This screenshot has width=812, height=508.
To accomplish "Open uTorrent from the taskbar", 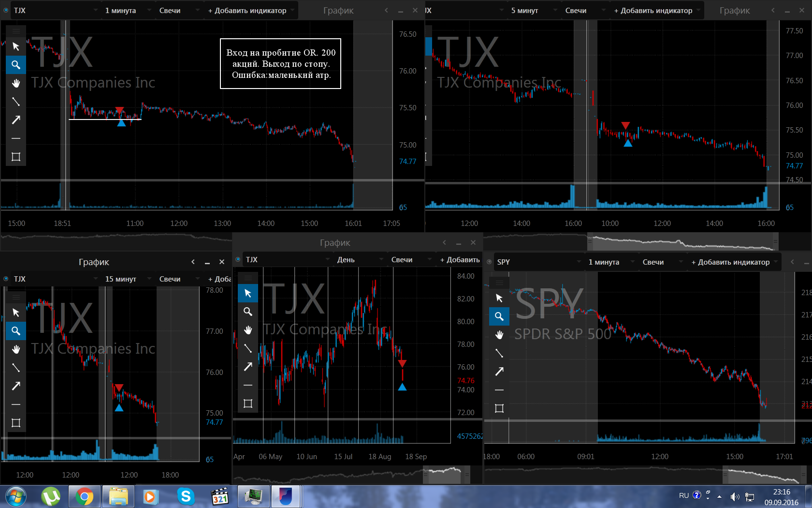I will (50, 496).
